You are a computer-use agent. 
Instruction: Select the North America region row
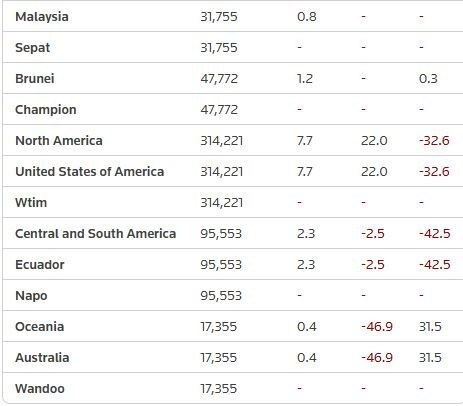pos(232,140)
